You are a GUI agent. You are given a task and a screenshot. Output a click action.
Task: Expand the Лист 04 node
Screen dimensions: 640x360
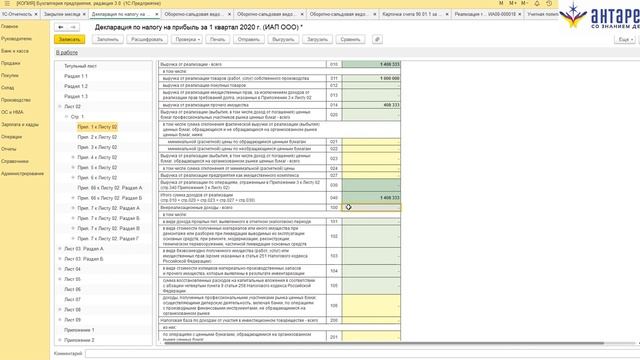60,269
